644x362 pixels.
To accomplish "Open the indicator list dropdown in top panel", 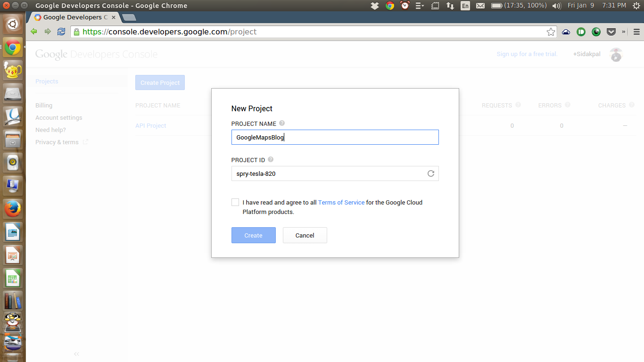I will 420,6.
